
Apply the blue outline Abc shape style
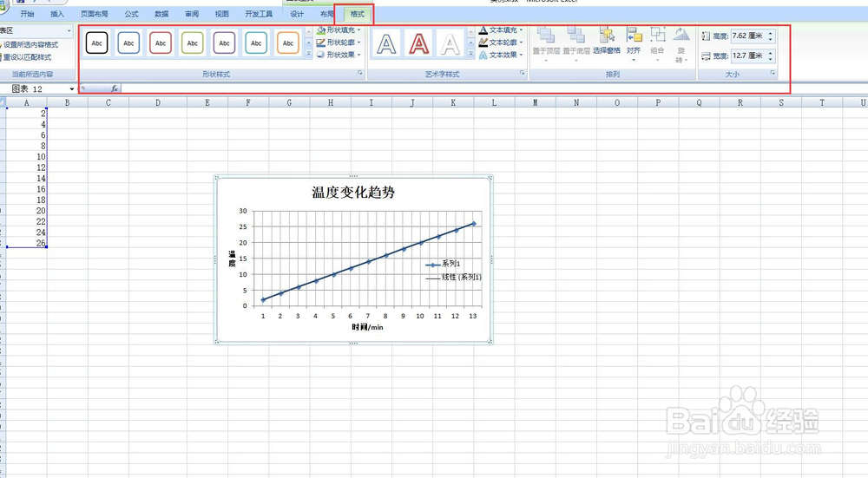128,43
